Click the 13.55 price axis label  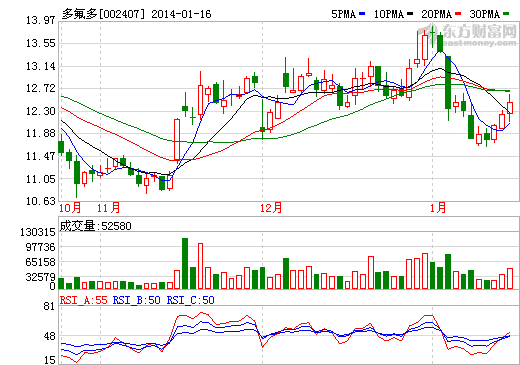41,43
